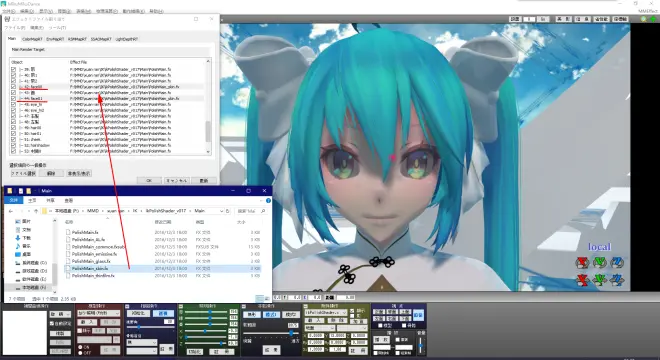Go back in the Main explorer window
The width and height of the screenshot is (660, 360).
coord(11,211)
